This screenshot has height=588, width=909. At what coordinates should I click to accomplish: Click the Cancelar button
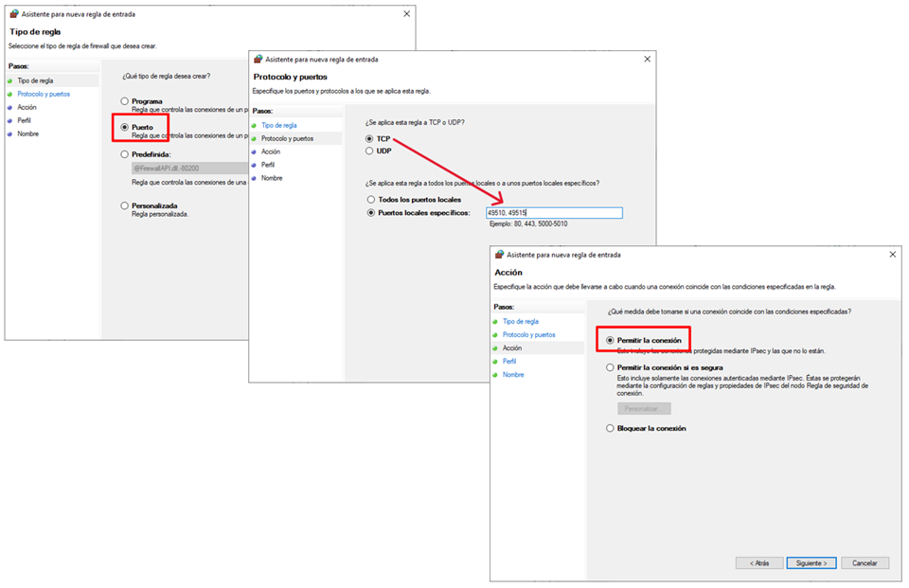coord(864,562)
